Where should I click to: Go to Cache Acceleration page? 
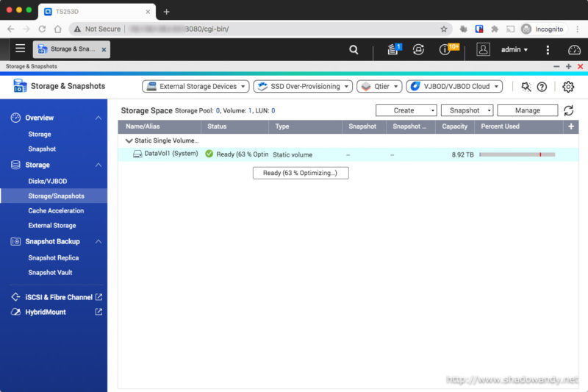[x=56, y=210]
